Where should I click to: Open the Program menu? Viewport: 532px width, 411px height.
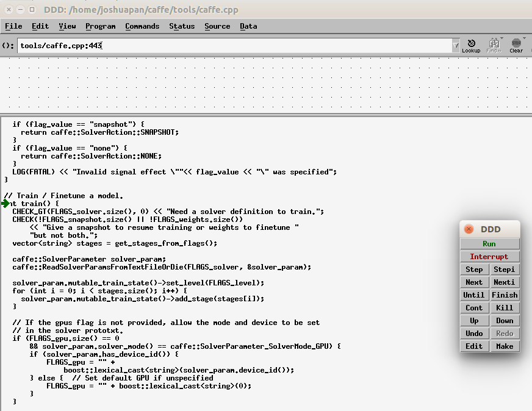tap(100, 26)
